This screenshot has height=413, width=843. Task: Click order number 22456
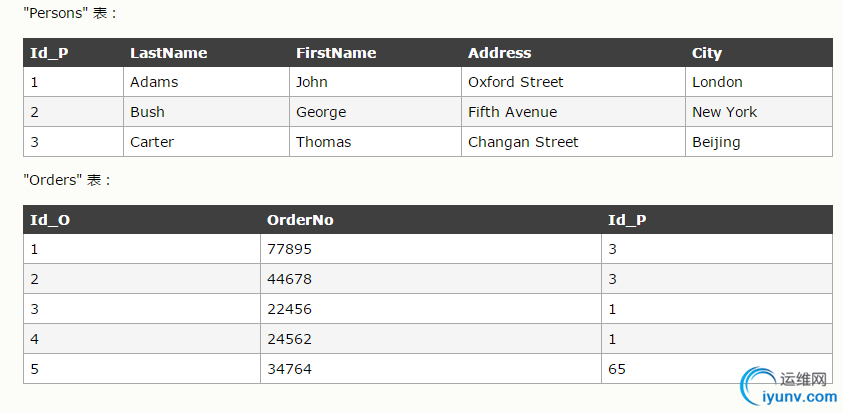click(x=290, y=309)
